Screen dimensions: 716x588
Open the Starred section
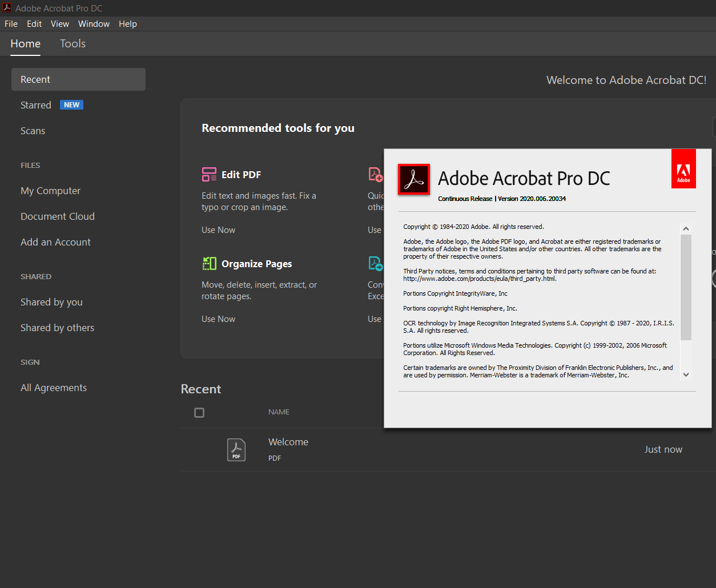36,105
